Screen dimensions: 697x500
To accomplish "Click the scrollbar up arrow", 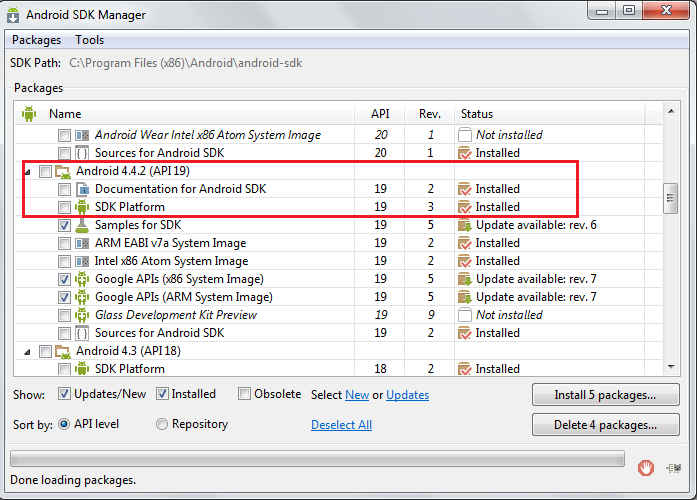I will 671,111.
